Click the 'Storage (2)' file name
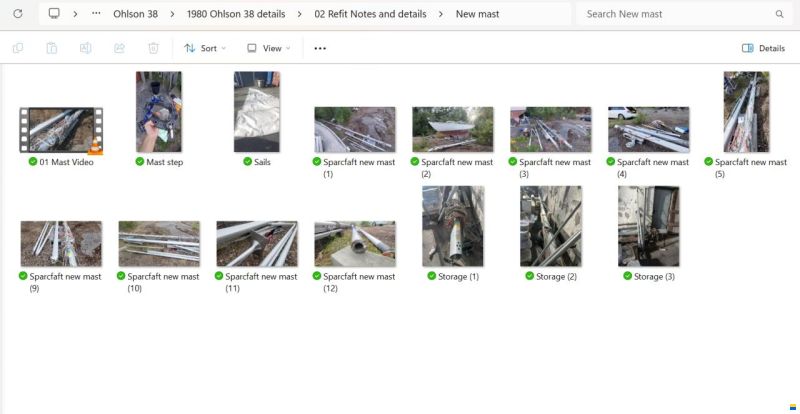The width and height of the screenshot is (800, 414). [556, 277]
